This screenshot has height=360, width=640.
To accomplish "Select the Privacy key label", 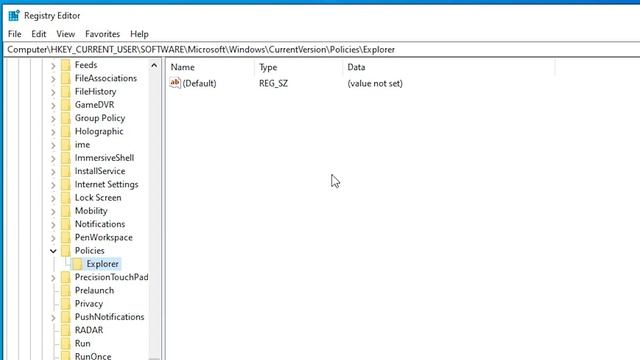I will point(89,304).
